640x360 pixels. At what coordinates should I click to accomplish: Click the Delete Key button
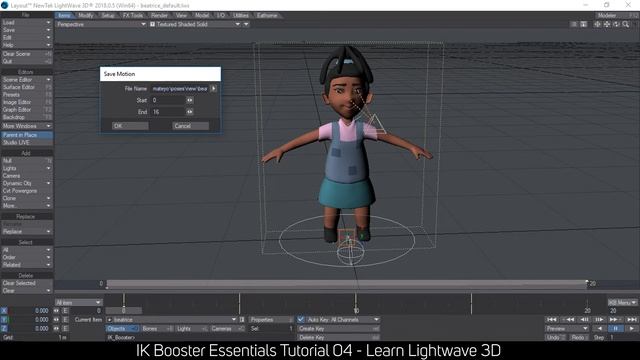pyautogui.click(x=338, y=338)
